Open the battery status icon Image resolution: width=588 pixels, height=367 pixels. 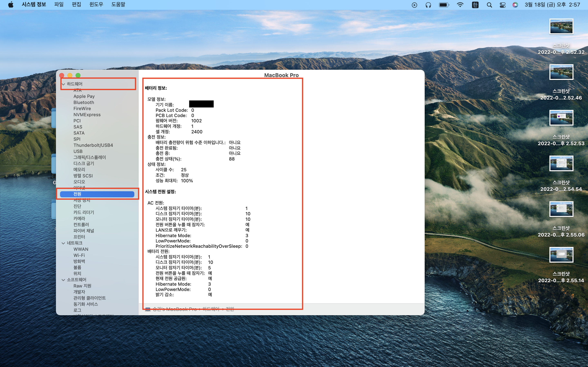[x=444, y=5]
